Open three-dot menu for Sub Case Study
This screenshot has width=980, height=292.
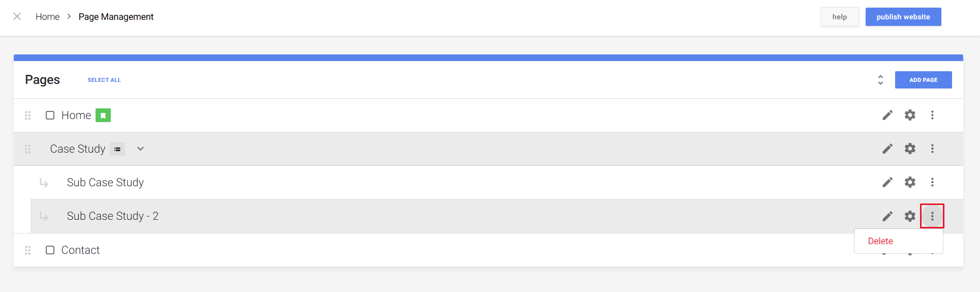coord(932,182)
